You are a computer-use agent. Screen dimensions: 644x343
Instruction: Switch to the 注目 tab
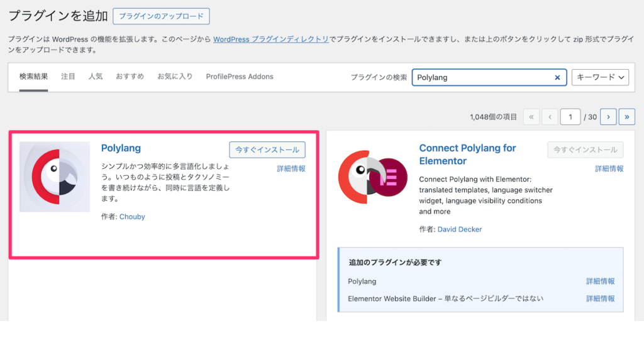click(68, 76)
